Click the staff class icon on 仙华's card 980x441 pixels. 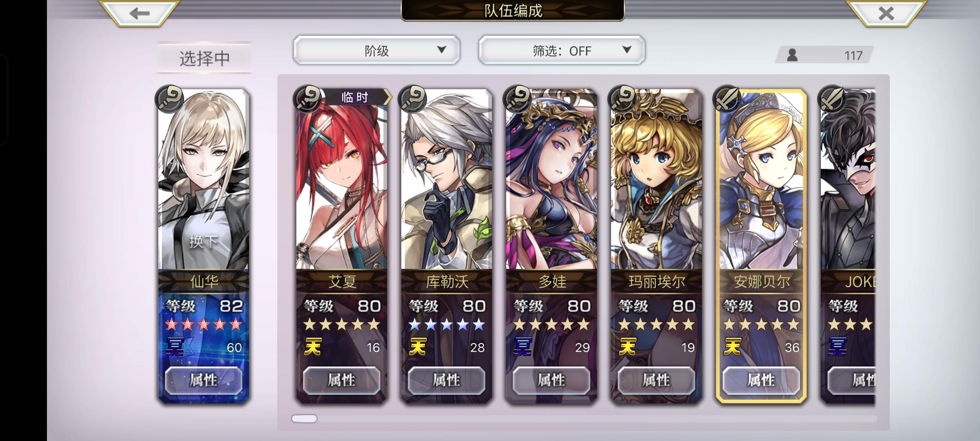(169, 98)
